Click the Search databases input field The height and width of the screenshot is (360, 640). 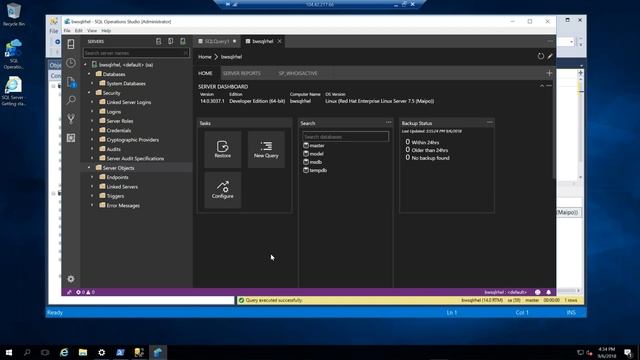click(346, 137)
